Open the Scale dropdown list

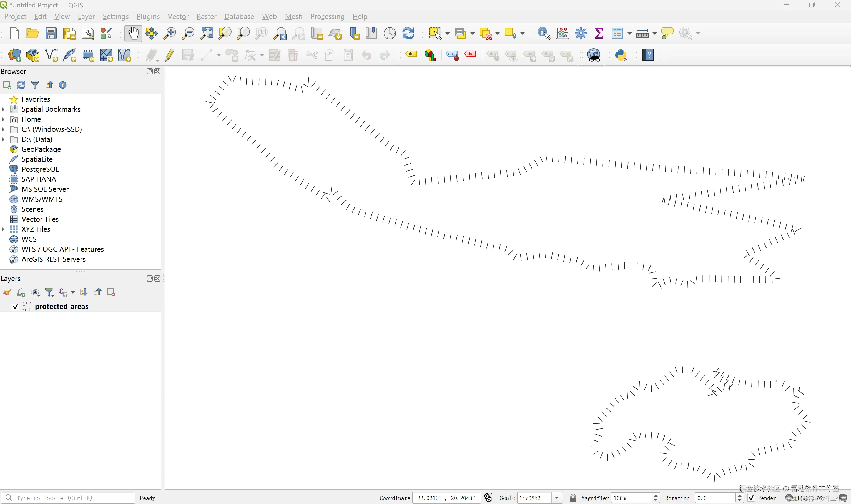pos(557,498)
